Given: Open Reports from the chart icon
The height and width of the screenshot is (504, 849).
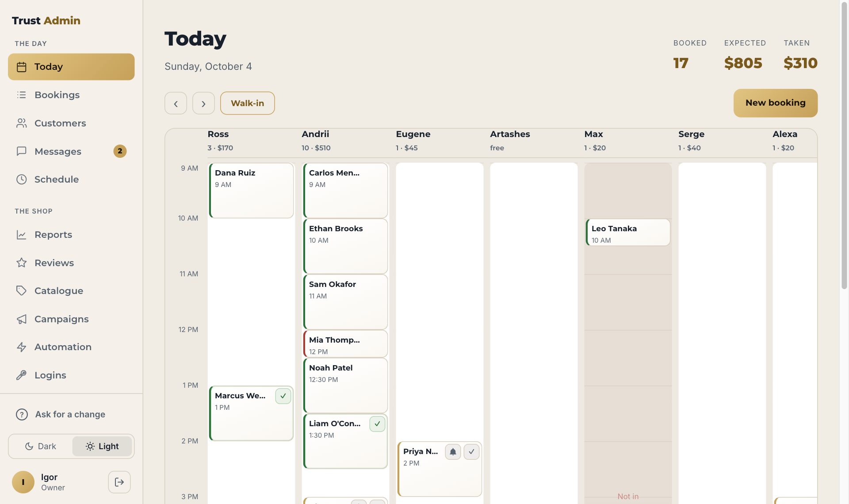Looking at the screenshot, I should coord(21,235).
